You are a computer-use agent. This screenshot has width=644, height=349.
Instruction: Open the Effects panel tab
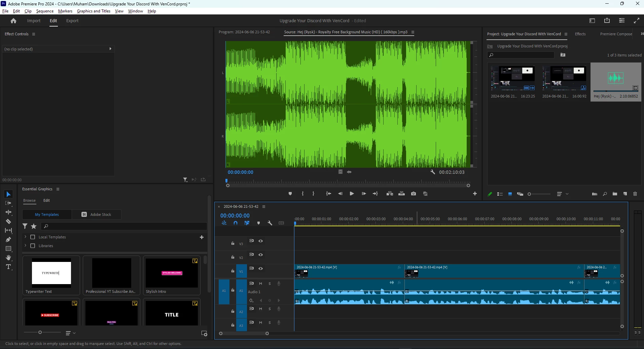(x=580, y=34)
